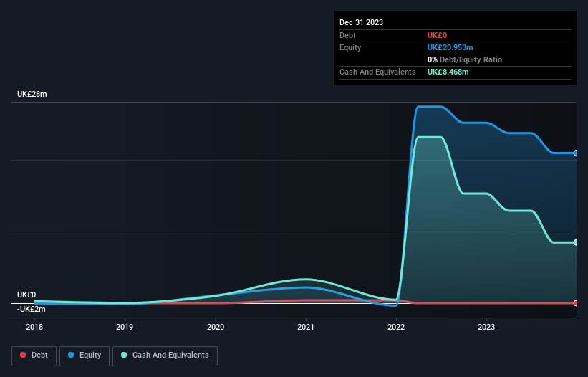Select the red Debt endpoint marker
This screenshot has width=588, height=377.
tap(576, 303)
